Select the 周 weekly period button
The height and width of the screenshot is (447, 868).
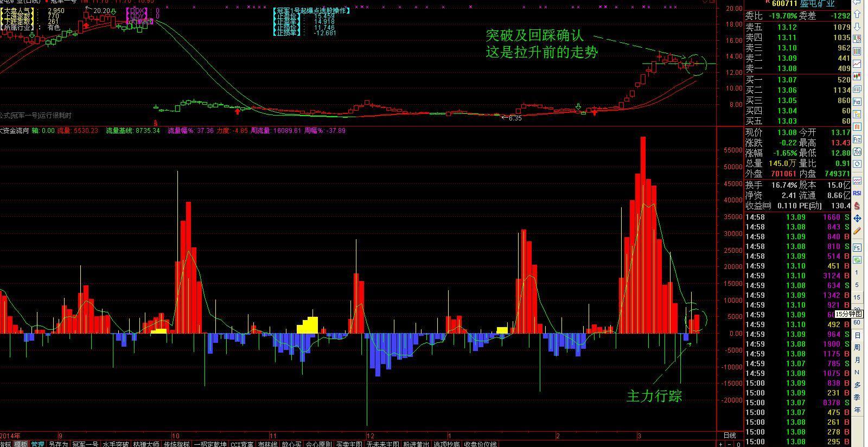pyautogui.click(x=857, y=347)
